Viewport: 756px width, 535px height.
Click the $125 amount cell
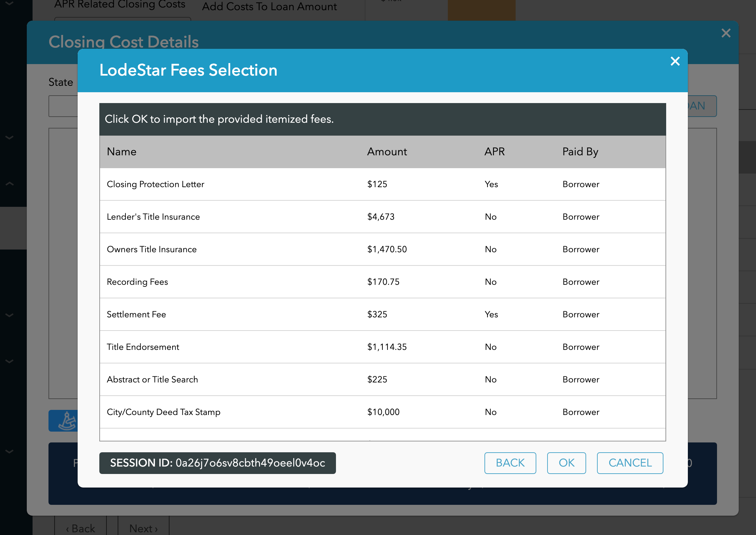coord(377,184)
